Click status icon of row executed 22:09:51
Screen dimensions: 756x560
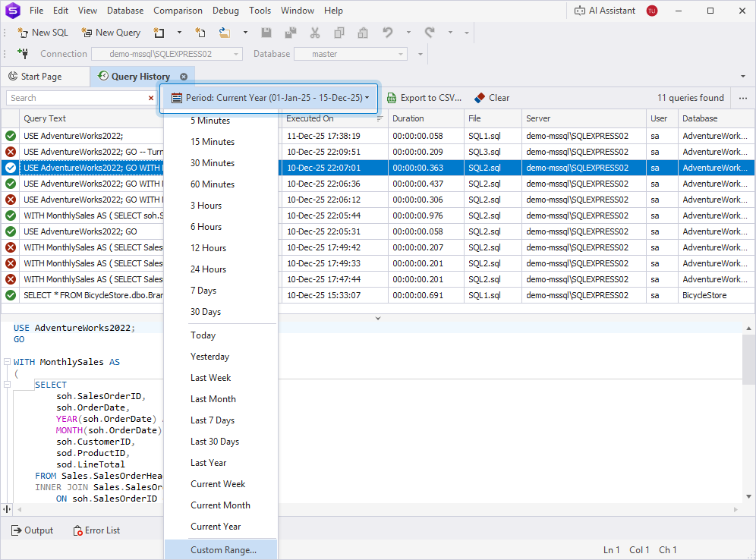(x=11, y=152)
